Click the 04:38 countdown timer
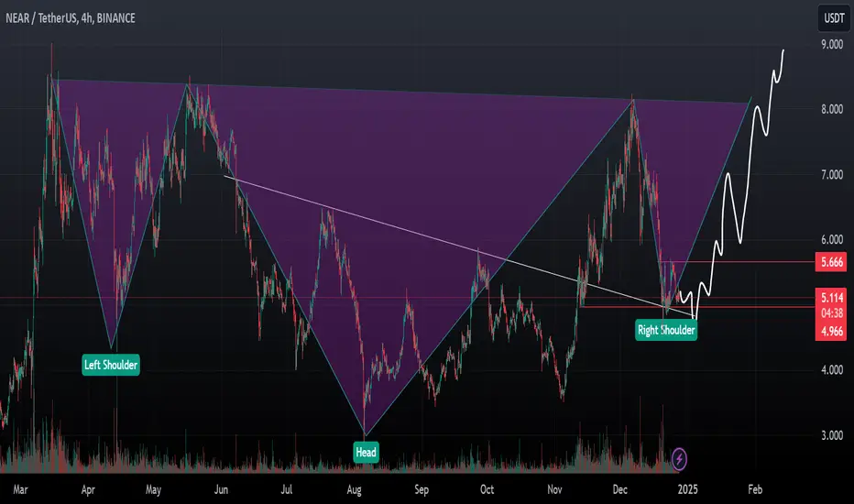This screenshot has width=854, height=504. [x=831, y=313]
